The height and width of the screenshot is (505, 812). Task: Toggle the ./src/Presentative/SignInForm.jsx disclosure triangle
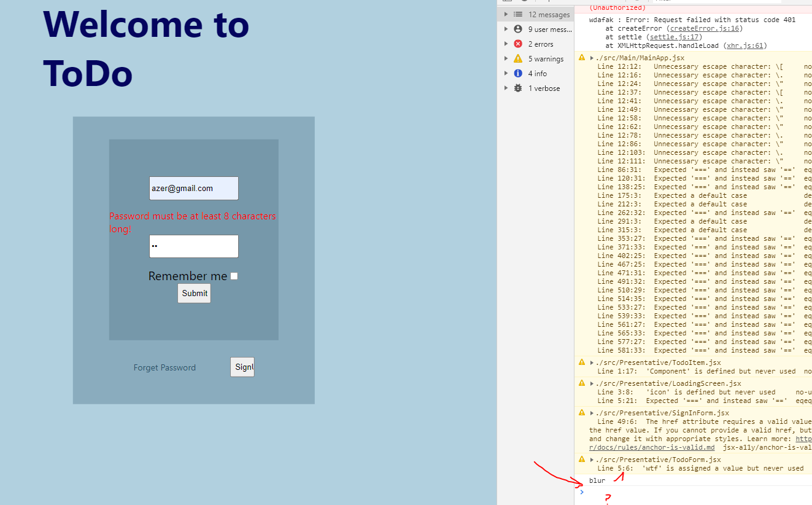tap(592, 413)
